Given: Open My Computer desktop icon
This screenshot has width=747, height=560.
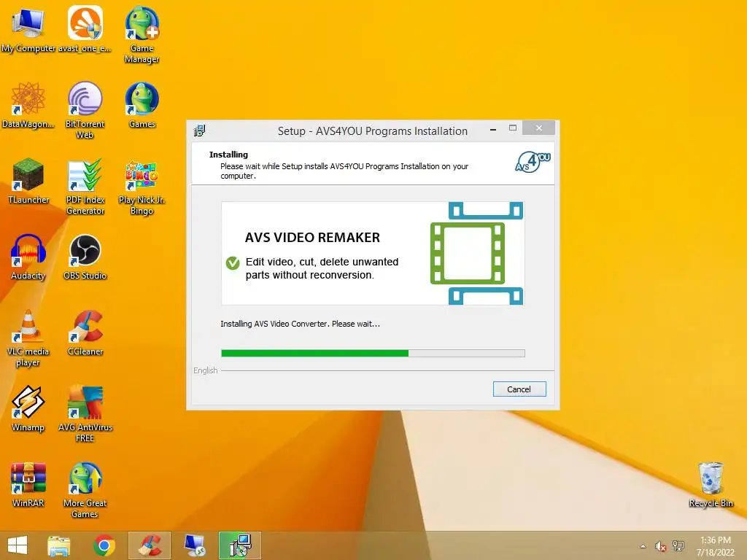Looking at the screenshot, I should click(x=28, y=29).
